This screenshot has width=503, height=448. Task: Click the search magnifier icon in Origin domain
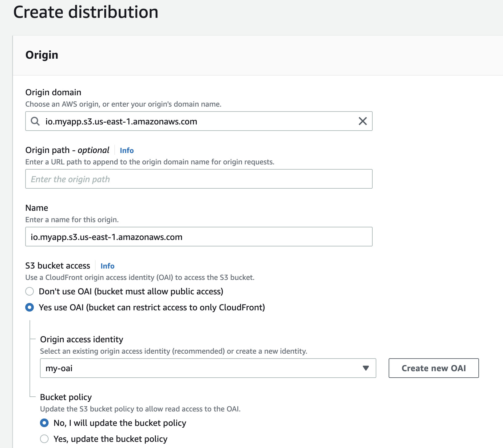pos(35,121)
